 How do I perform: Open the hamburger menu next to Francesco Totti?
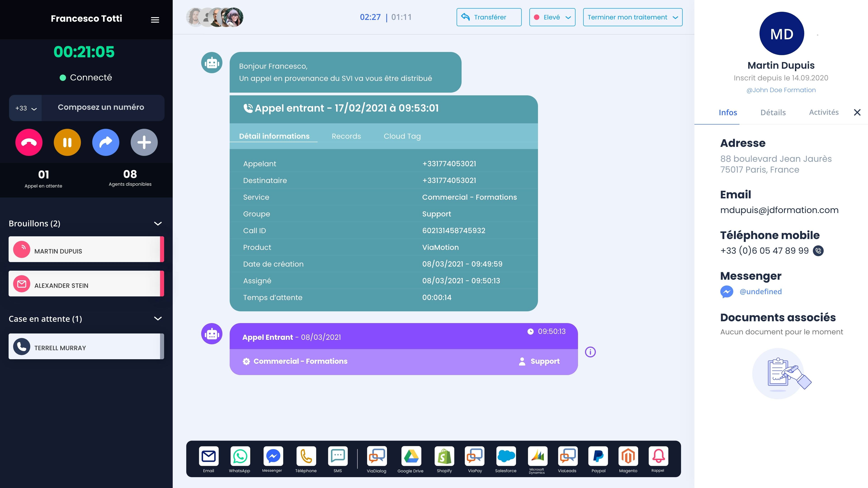155,20
